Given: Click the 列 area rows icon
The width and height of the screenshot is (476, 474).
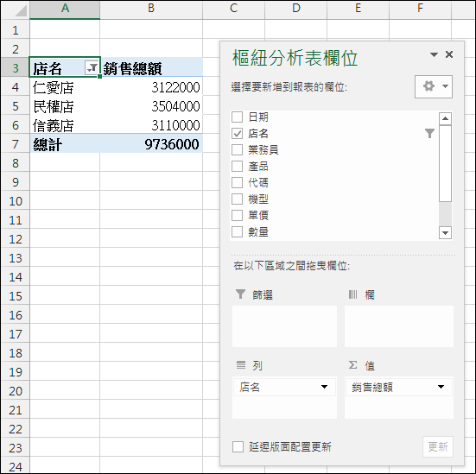Looking at the screenshot, I should coord(241,364).
